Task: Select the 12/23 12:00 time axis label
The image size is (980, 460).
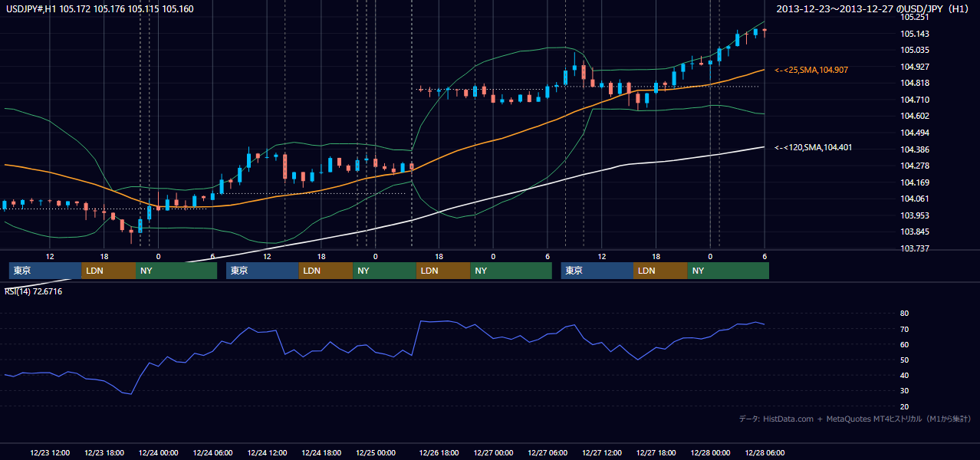Action: pos(51,453)
